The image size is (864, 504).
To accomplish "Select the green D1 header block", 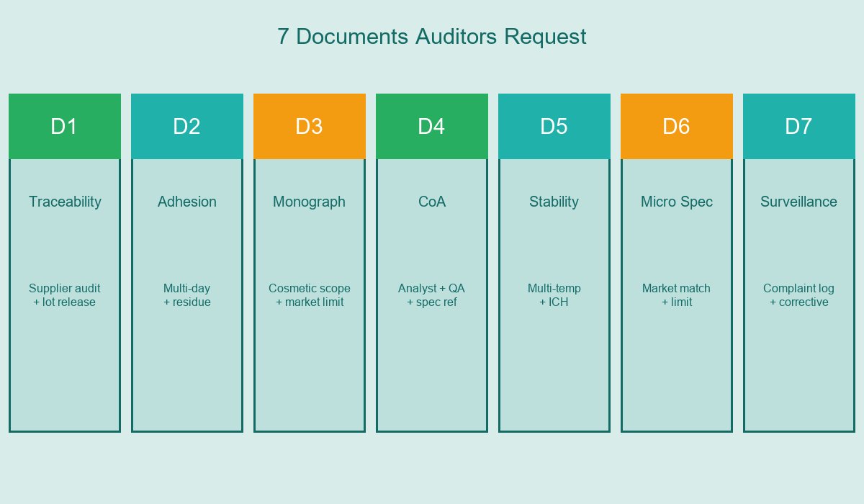I will (x=65, y=126).
